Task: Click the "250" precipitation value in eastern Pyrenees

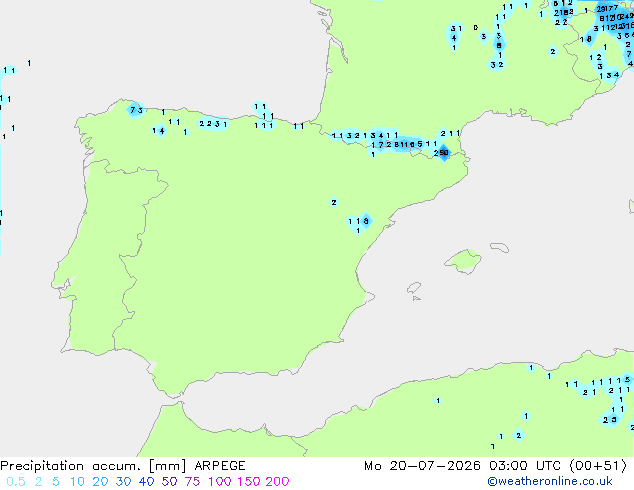Action: 441,153
